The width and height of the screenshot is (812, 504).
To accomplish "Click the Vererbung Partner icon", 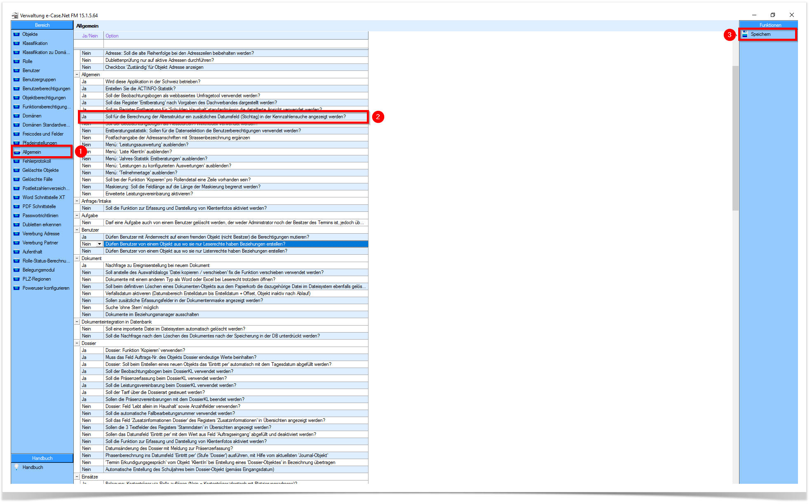I will [16, 243].
